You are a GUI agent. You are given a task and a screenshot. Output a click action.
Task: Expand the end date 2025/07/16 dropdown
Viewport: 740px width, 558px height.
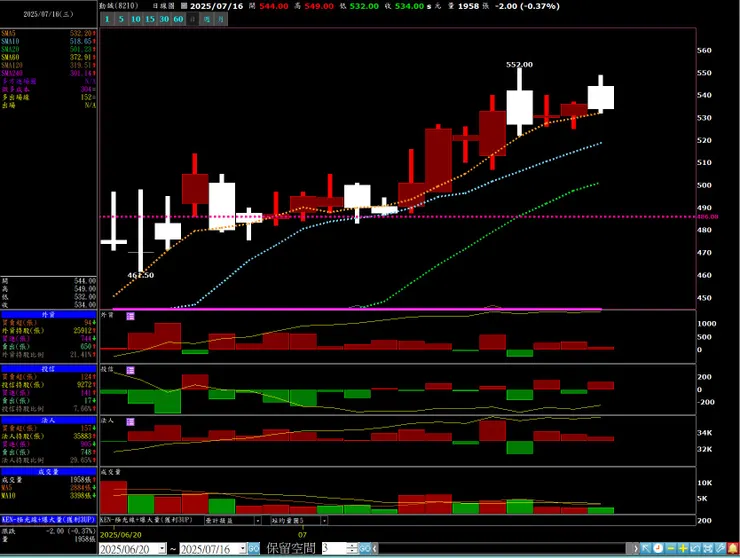243,549
